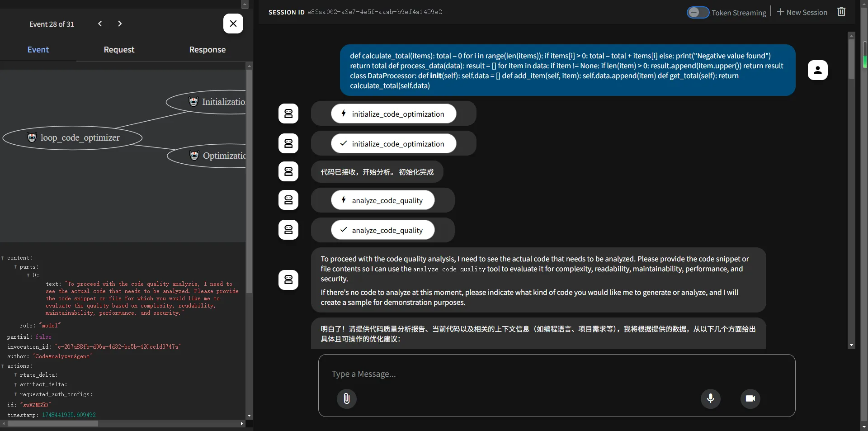Screen dimensions: 868x431
Task: Click the event panel vertical scrollbar thumb
Action: pos(249,181)
